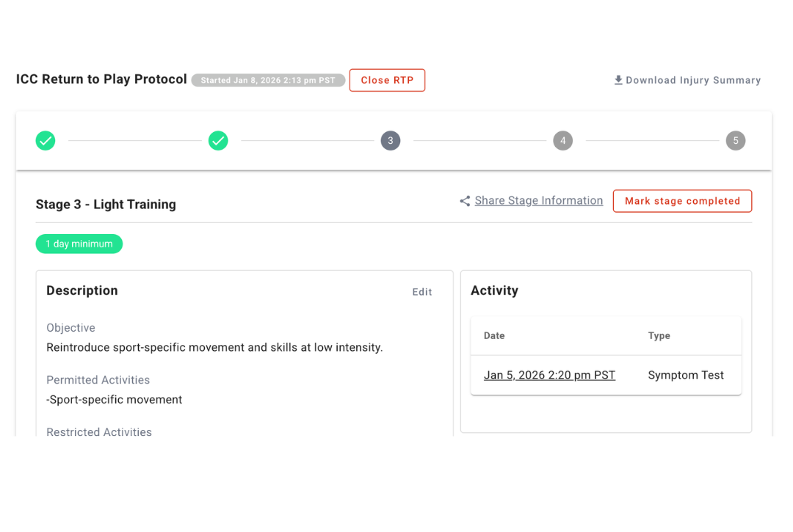This screenshot has width=793, height=532.
Task: Click the Download Injury Summary text
Action: 693,81
